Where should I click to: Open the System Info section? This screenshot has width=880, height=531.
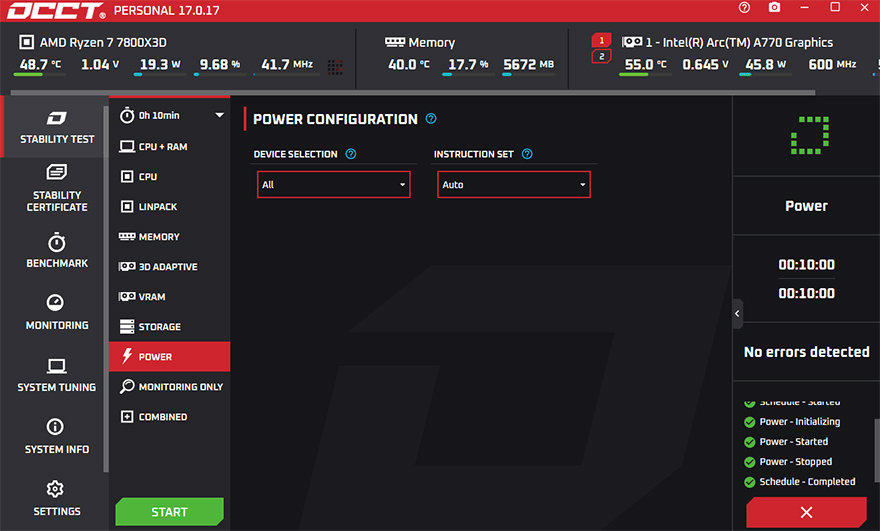click(x=57, y=436)
